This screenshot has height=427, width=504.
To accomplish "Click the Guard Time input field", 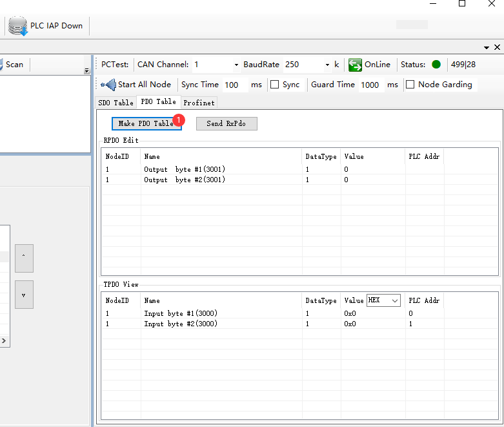I will tap(370, 85).
